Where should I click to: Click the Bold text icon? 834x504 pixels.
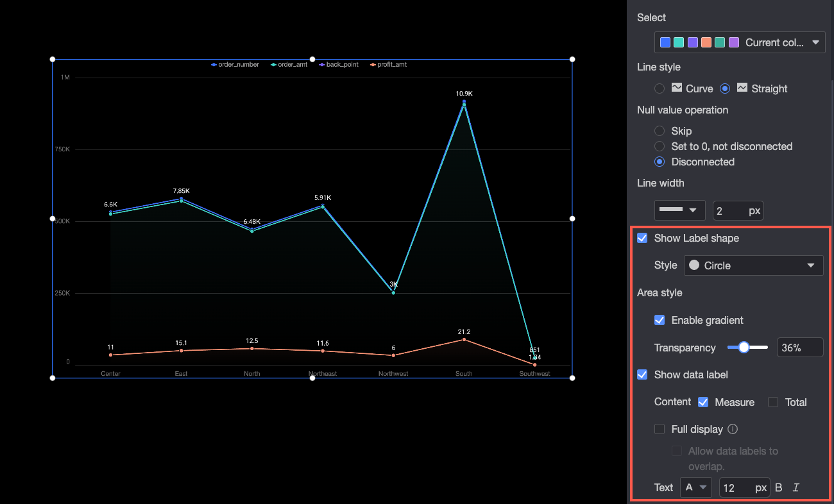(x=779, y=487)
